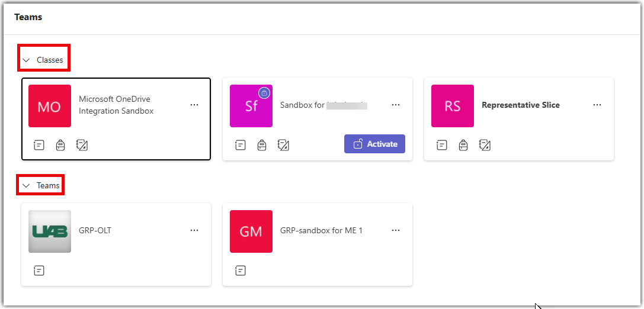Viewport: 644px width, 309px height.
Task: Open conversations icon on GRP-OLT card
Action: (x=39, y=271)
